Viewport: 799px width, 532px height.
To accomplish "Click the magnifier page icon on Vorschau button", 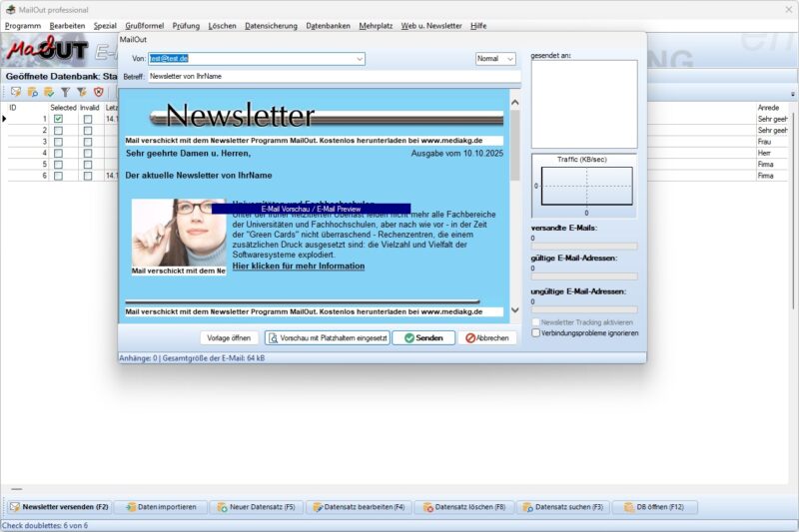I will tap(273, 338).
